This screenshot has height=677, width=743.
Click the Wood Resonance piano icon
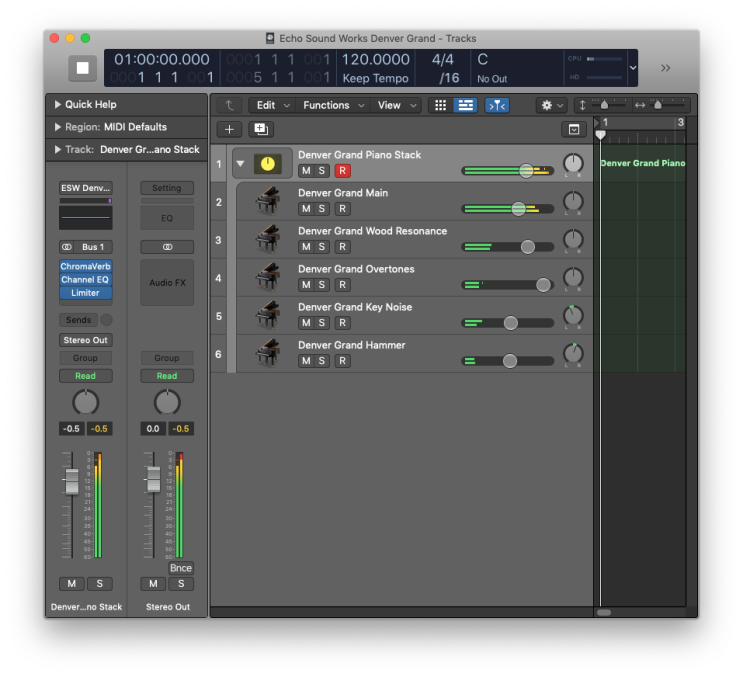click(x=268, y=239)
